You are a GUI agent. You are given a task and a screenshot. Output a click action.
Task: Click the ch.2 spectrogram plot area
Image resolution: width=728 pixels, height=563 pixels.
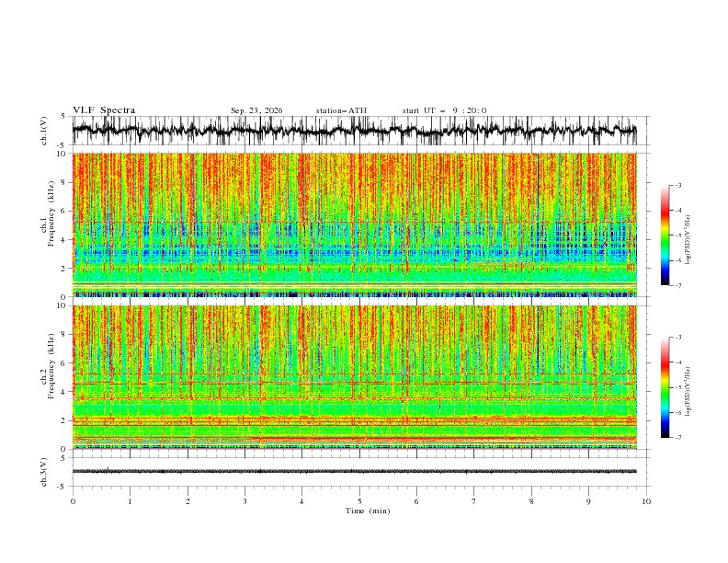pos(354,377)
